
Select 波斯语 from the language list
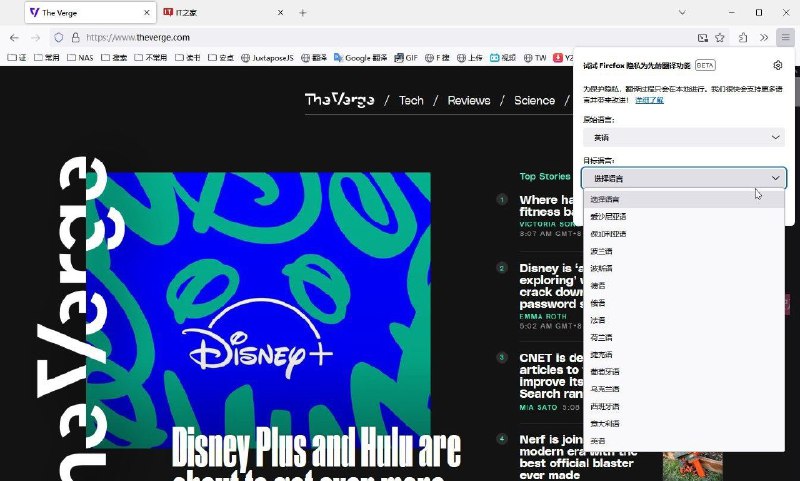683,268
